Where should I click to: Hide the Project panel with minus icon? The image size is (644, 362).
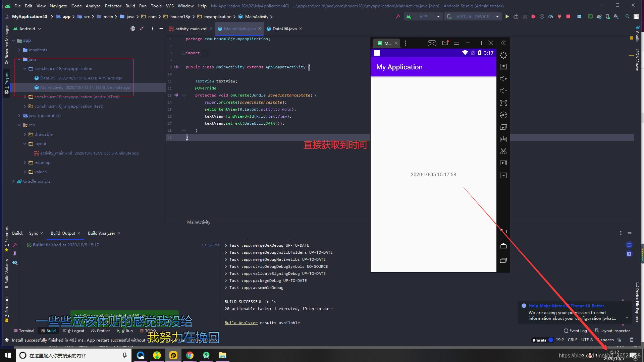coord(161,28)
